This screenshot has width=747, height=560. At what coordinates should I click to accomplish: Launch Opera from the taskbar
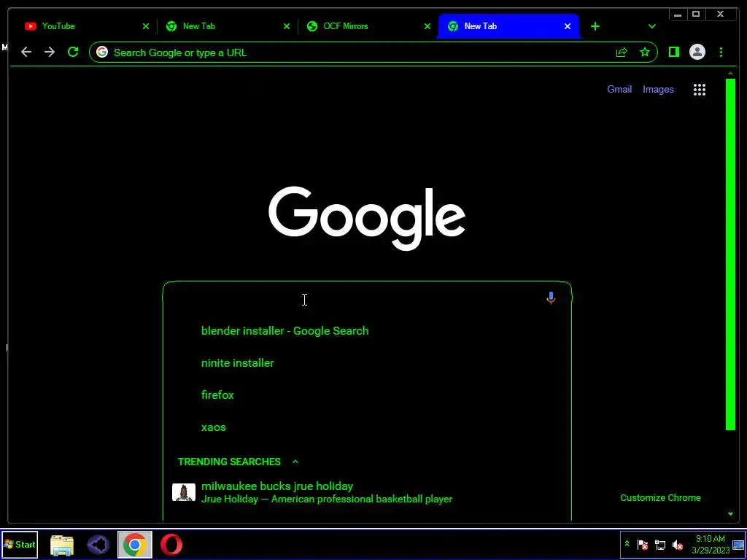(x=171, y=545)
